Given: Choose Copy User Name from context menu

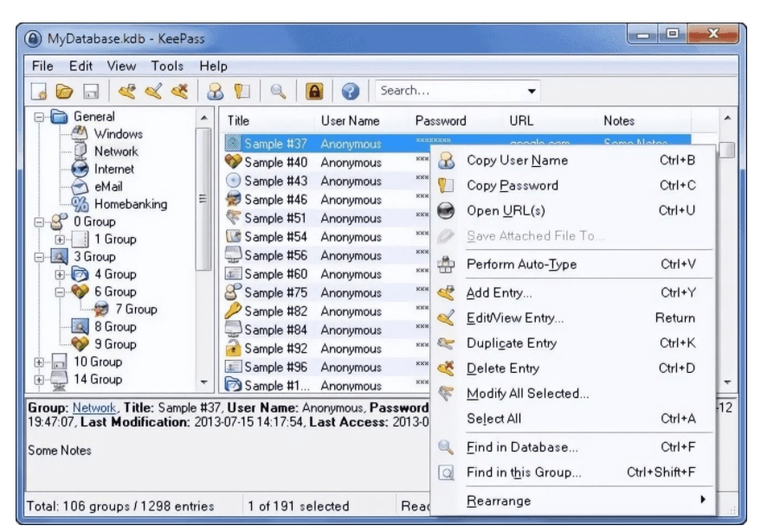Looking at the screenshot, I should point(572,161).
